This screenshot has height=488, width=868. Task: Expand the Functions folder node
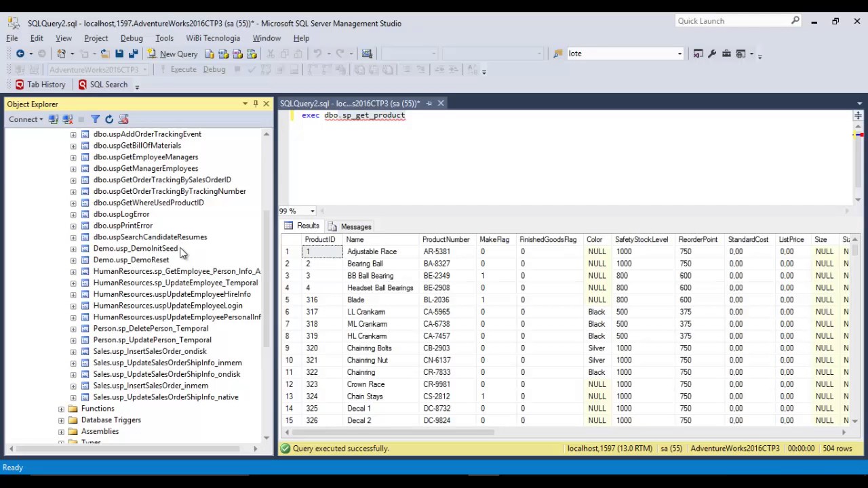coord(61,409)
